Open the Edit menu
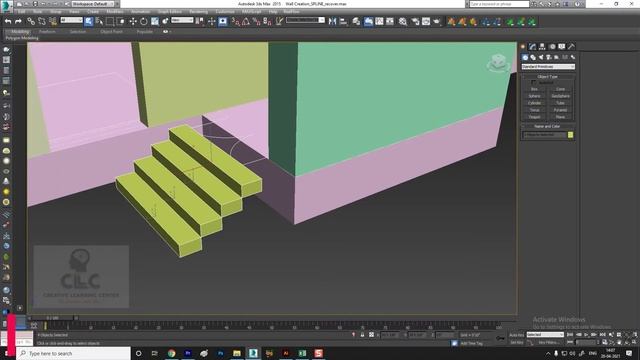 pos(21,12)
